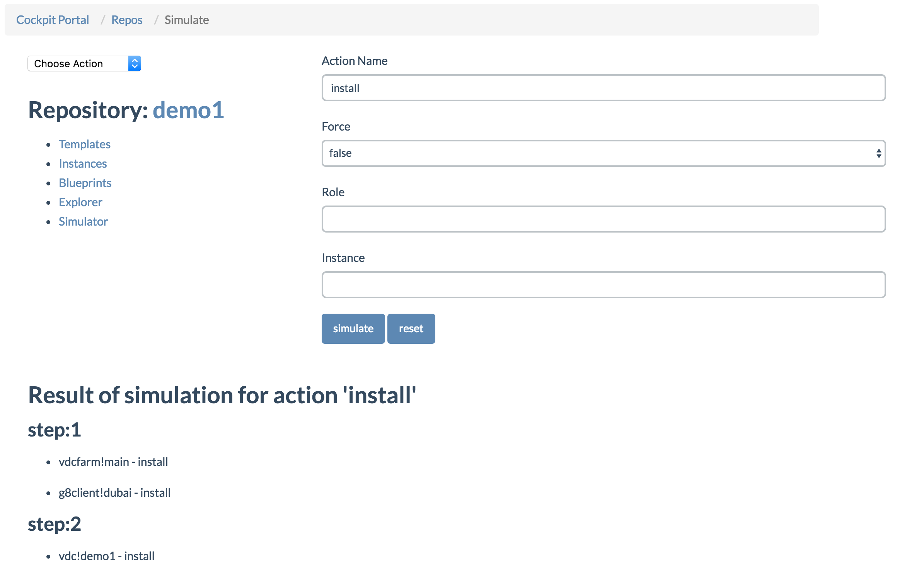
Task: Open the Templates link
Action: coord(84,144)
